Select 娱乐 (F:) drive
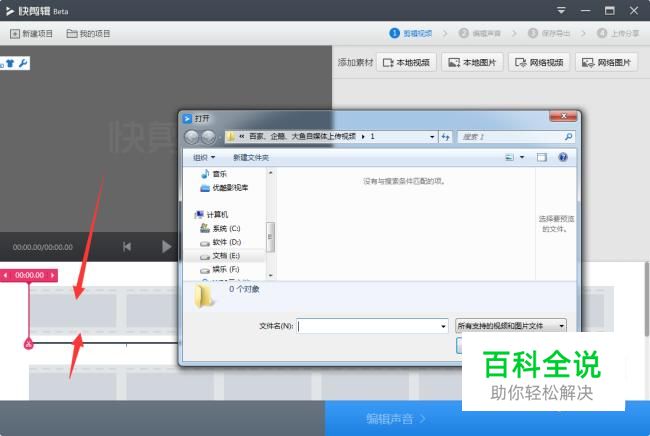 tap(220, 269)
